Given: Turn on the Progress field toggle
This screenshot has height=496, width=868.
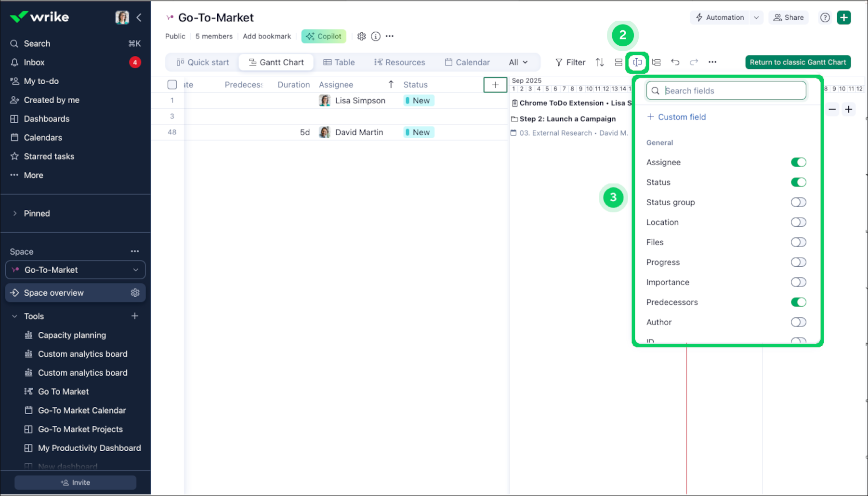Looking at the screenshot, I should pos(798,262).
